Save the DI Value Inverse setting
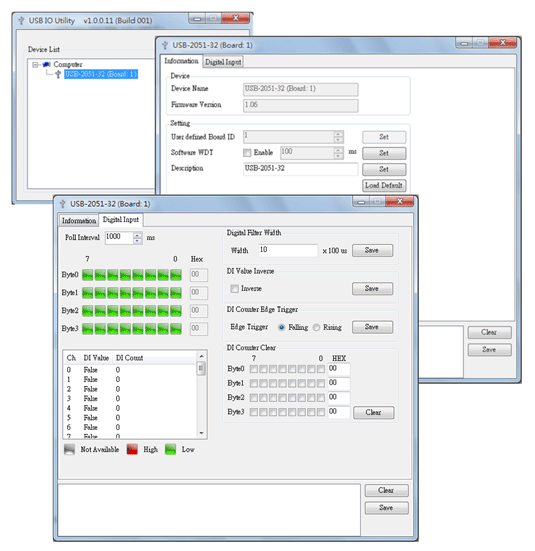 372,289
